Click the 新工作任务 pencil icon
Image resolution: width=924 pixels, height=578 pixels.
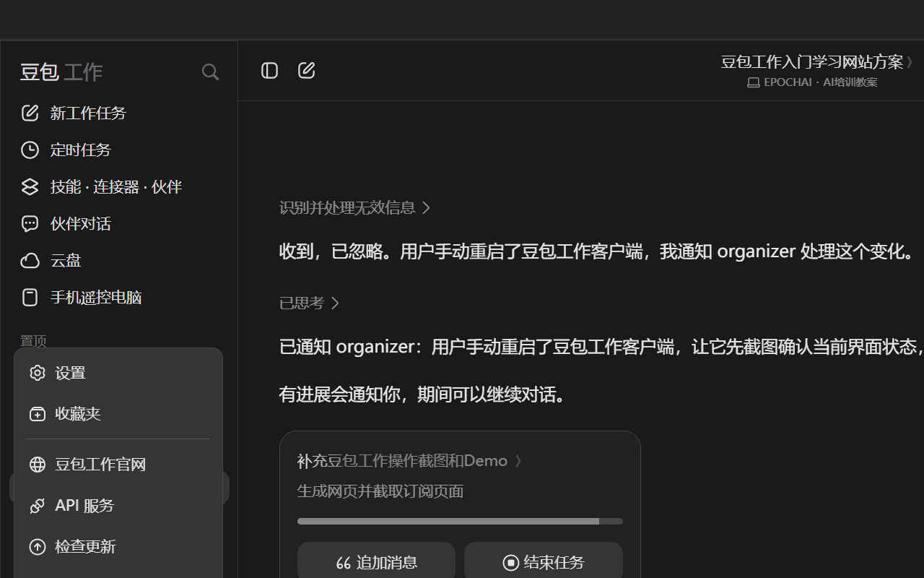pyautogui.click(x=30, y=113)
